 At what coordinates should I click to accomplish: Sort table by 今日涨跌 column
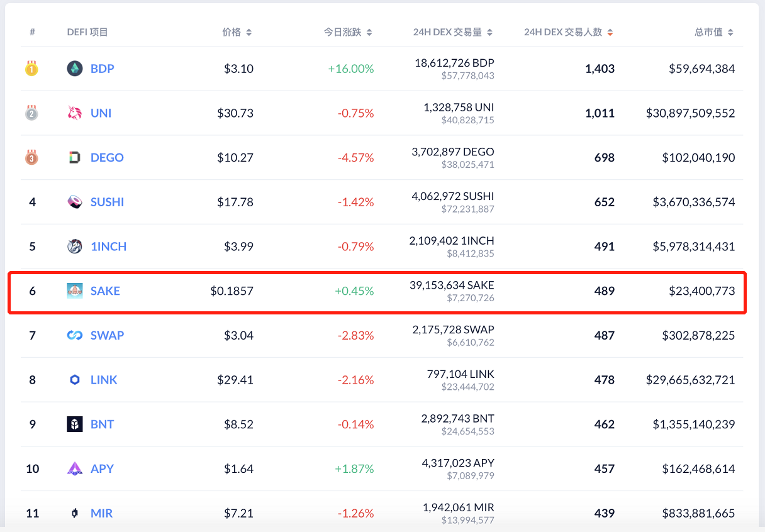[x=348, y=32]
